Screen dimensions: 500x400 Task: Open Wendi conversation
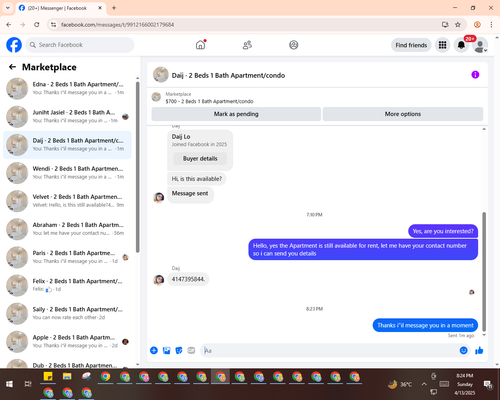(x=67, y=173)
